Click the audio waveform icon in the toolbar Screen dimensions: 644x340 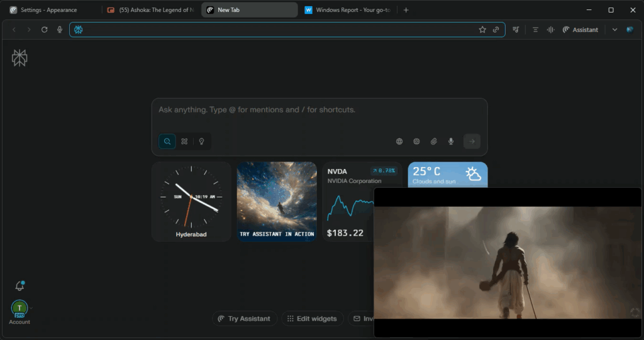click(550, 30)
